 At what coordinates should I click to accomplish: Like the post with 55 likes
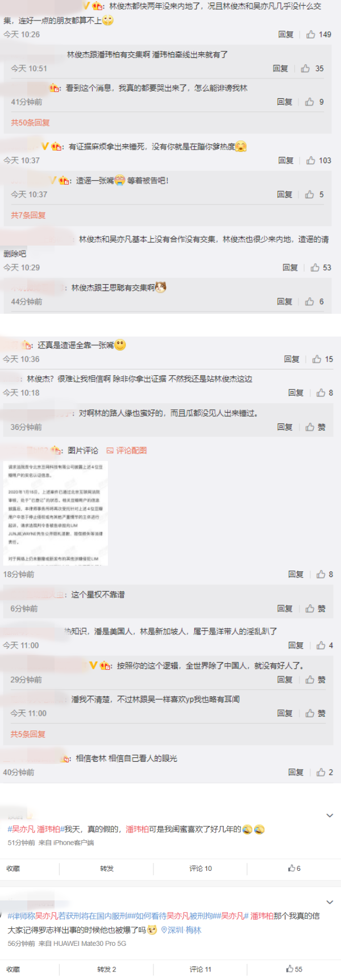point(294,969)
